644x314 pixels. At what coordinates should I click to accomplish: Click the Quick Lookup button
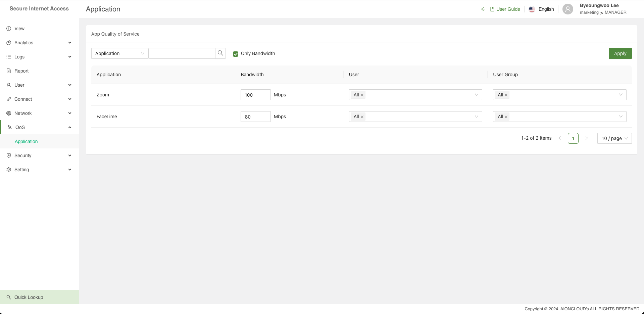[x=39, y=297]
